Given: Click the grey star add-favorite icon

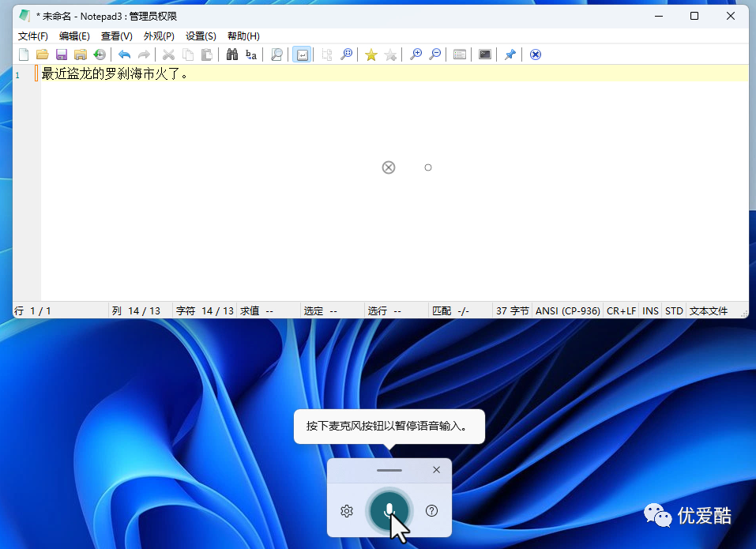Looking at the screenshot, I should click(390, 55).
